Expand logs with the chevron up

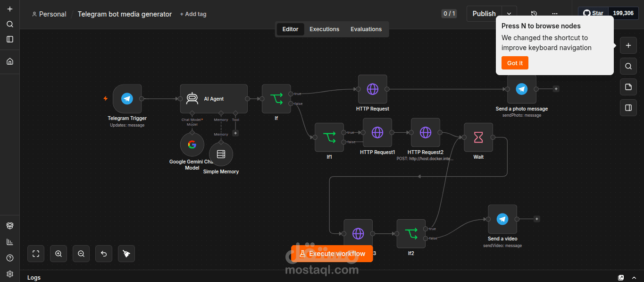point(635,277)
